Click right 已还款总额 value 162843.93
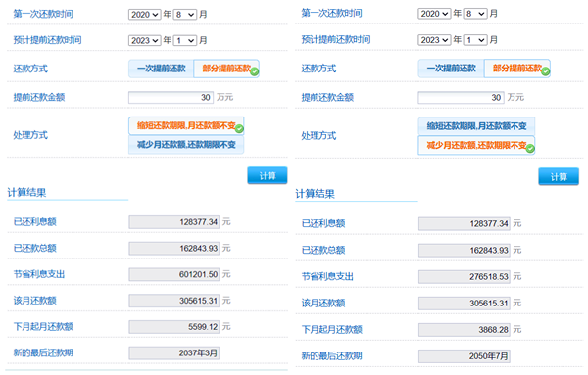This screenshot has width=588, height=375. point(465,251)
